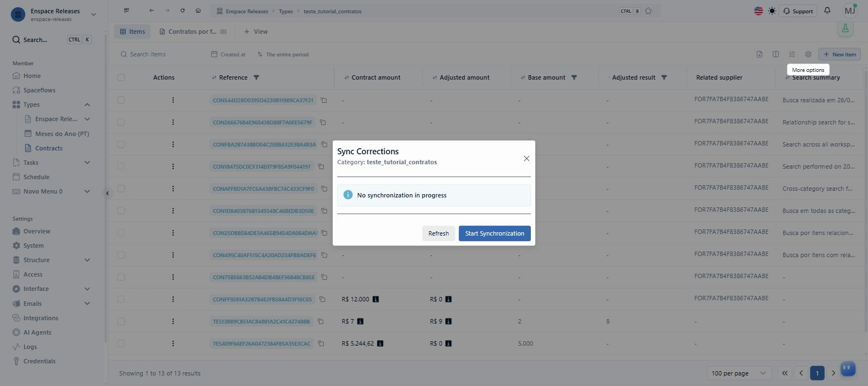Check row TES409F66EF26A0472384F85A35E3CAC
This screenshot has height=386, width=868.
tap(121, 343)
